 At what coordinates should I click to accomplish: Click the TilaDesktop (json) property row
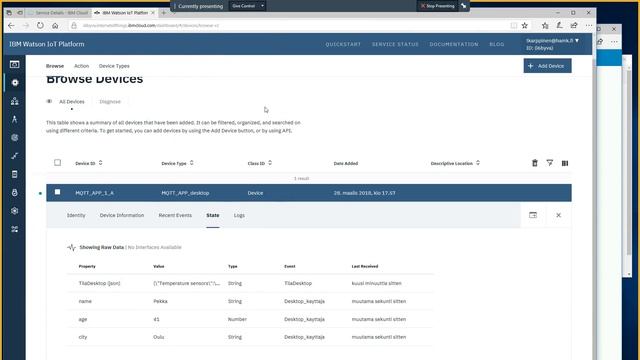tap(250, 283)
